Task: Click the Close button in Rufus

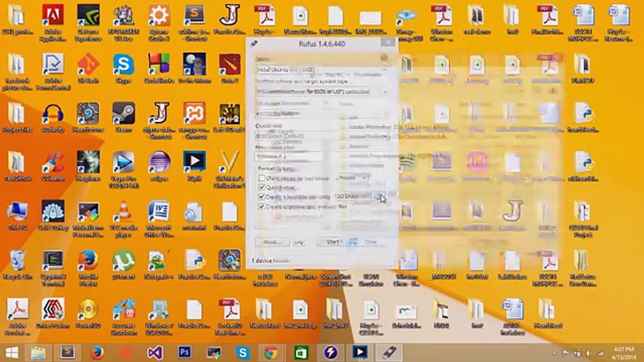Action: click(x=370, y=242)
